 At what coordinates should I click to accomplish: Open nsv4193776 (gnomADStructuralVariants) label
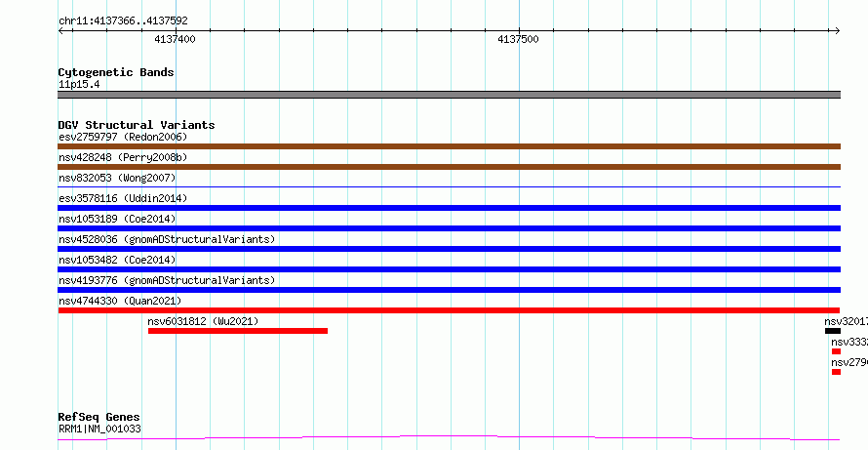coord(167,280)
